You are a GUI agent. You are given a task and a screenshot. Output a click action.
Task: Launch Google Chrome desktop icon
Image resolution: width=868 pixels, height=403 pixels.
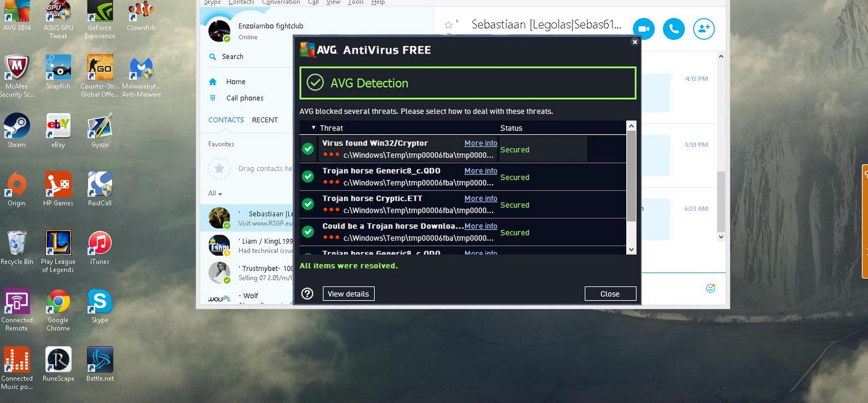tap(58, 309)
